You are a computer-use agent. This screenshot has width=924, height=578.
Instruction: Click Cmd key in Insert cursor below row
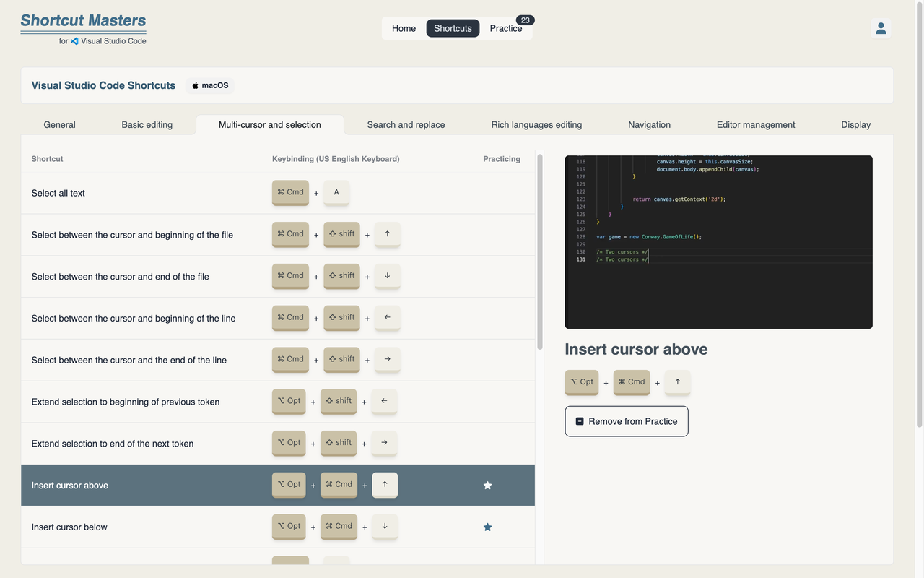pyautogui.click(x=339, y=527)
